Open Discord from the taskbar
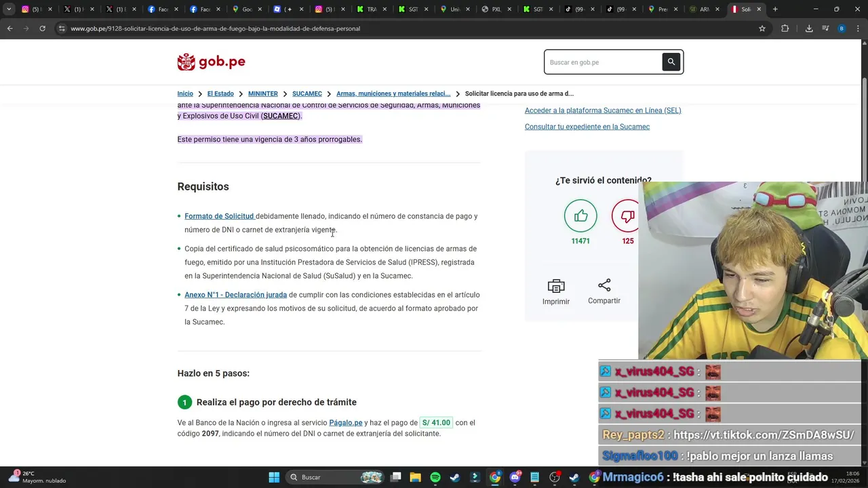 pyautogui.click(x=515, y=477)
